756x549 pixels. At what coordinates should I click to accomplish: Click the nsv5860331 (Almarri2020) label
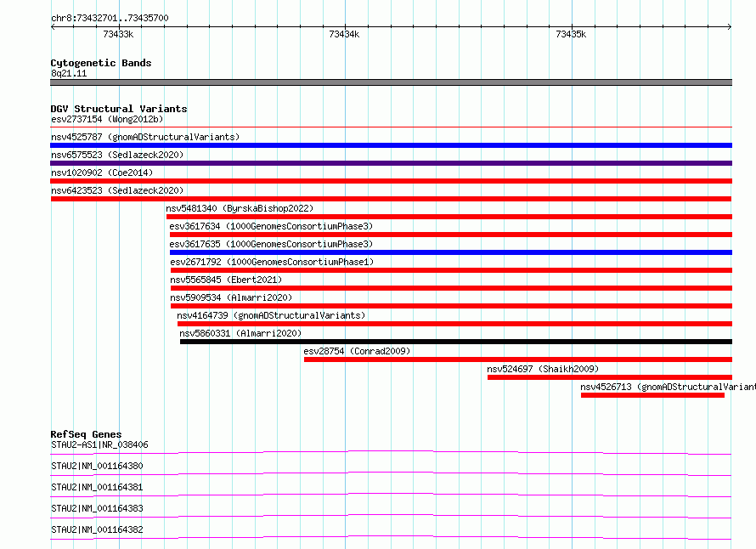pos(240,333)
